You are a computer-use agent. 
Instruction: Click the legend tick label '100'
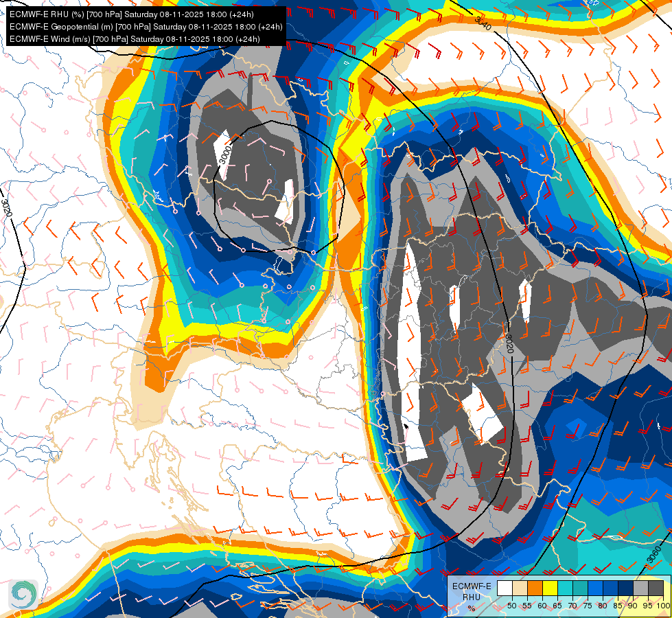point(663,606)
